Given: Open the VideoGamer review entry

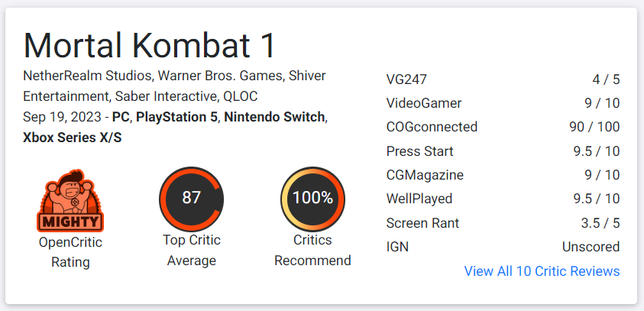Looking at the screenshot, I should pos(503,103).
